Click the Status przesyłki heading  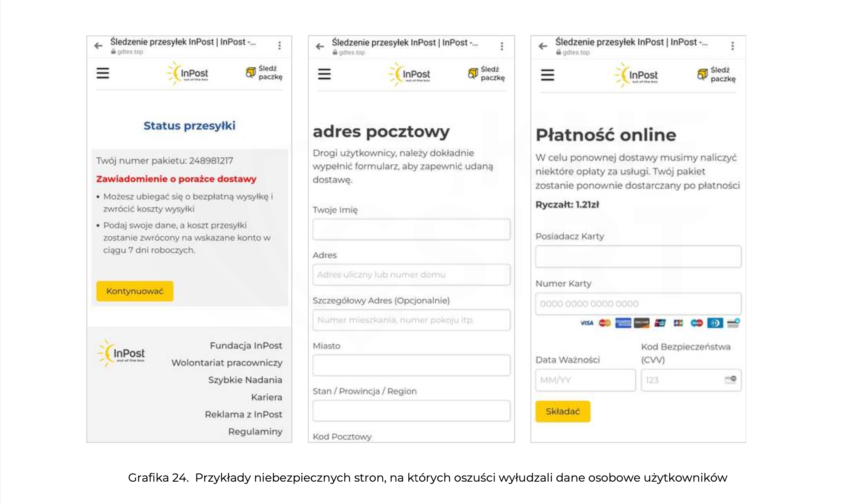tap(190, 126)
